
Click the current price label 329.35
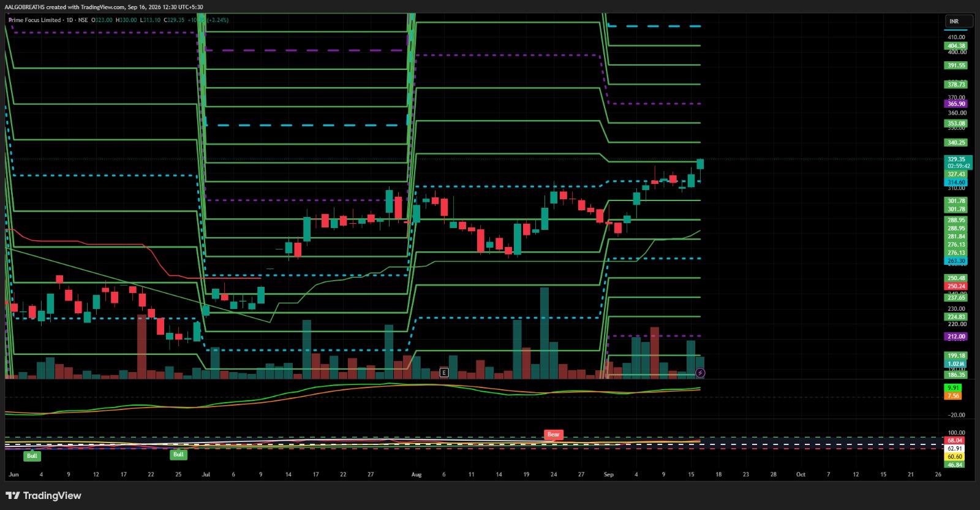(x=957, y=159)
